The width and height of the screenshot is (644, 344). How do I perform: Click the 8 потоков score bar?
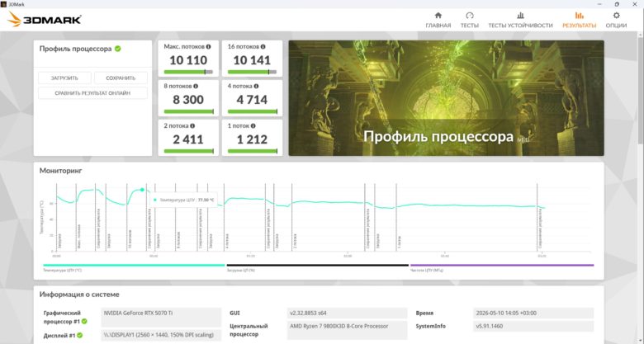pos(188,111)
